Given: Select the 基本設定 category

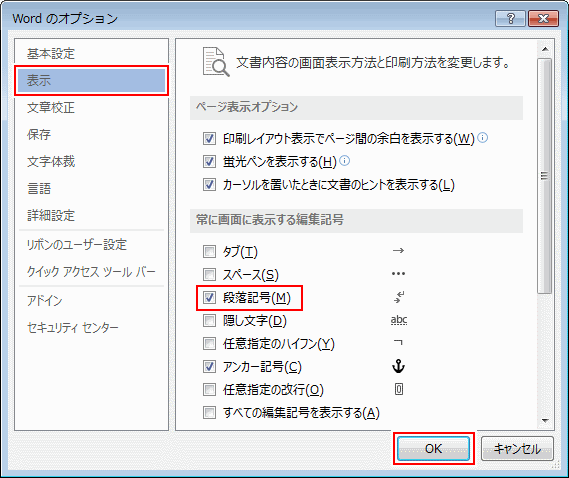Looking at the screenshot, I should 91,53.
